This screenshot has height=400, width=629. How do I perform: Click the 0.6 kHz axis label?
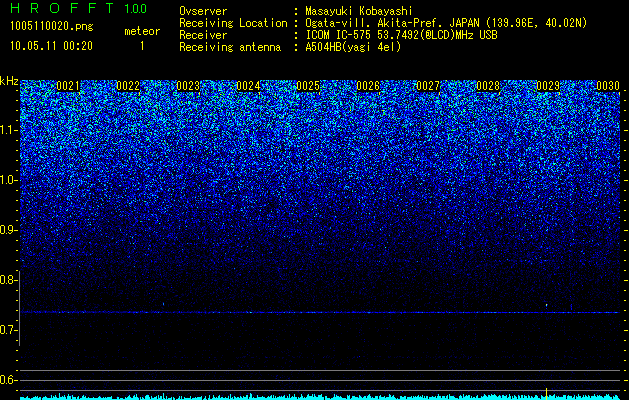7,380
